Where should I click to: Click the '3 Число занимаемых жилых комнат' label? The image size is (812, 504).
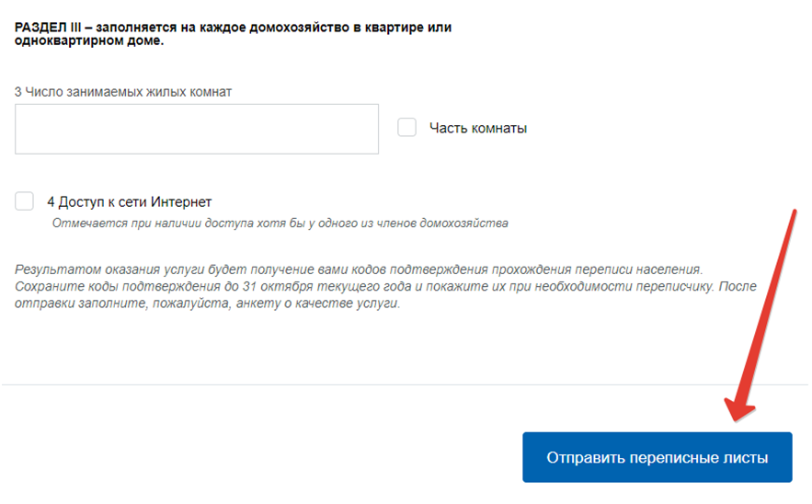123,92
